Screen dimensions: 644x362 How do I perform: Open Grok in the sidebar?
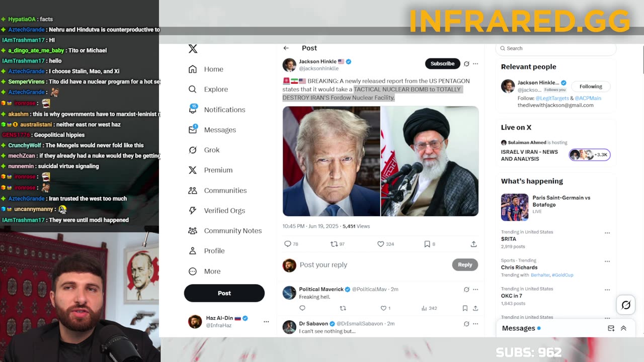coord(204,150)
